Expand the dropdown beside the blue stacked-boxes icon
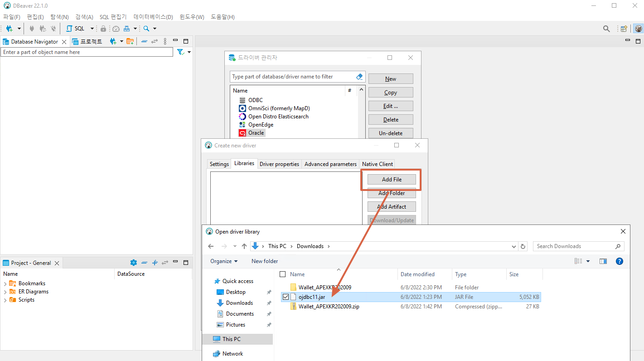 click(x=135, y=29)
